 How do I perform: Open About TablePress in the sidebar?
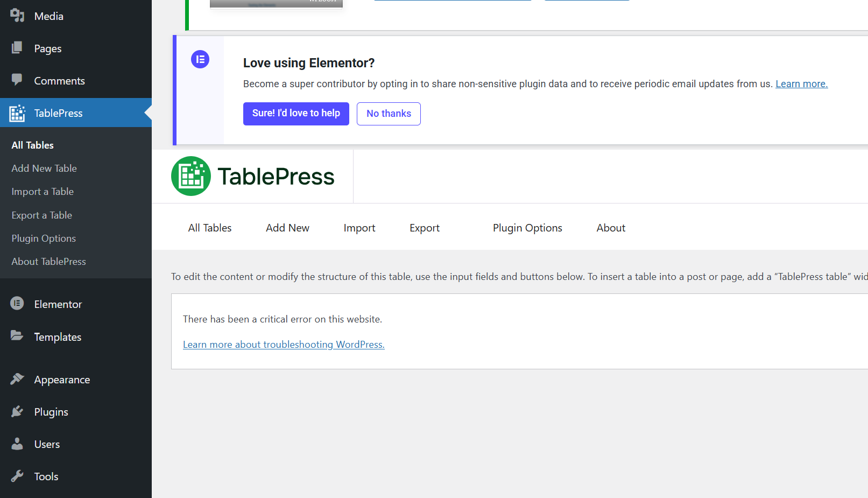(x=49, y=262)
